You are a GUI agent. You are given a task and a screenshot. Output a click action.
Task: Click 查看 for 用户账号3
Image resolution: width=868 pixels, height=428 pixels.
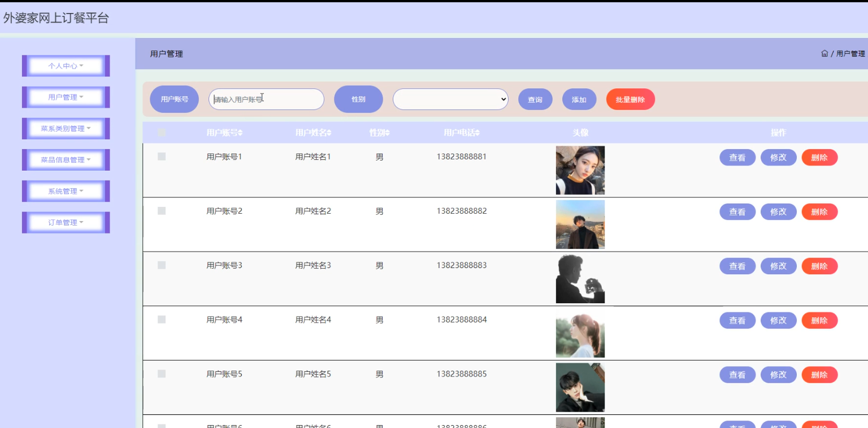coord(737,266)
